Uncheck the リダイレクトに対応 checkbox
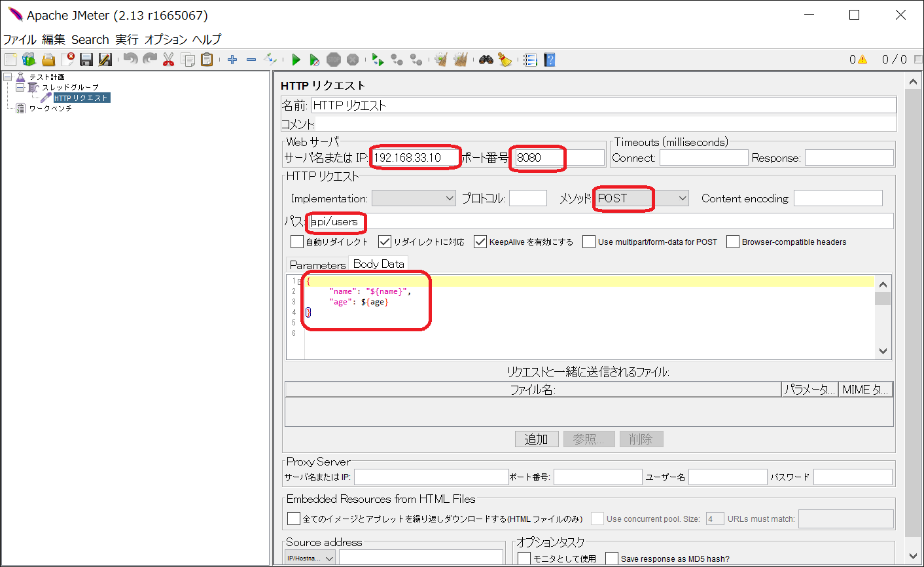 point(385,242)
